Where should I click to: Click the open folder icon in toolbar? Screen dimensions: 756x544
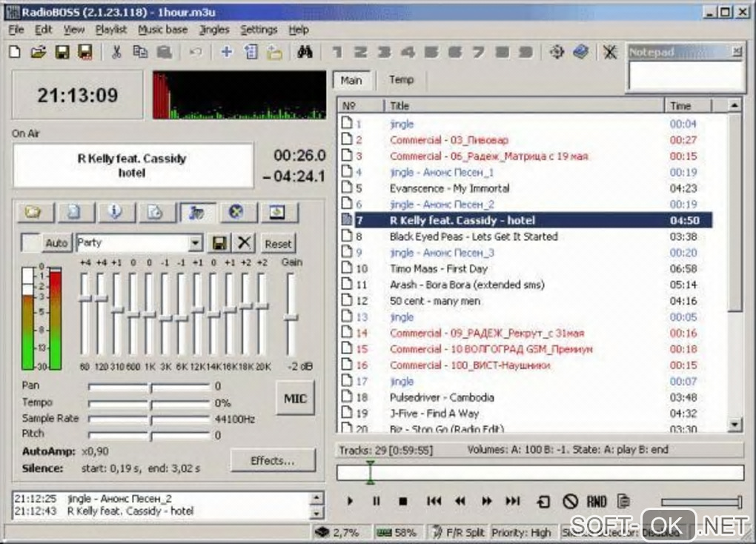pyautogui.click(x=38, y=52)
